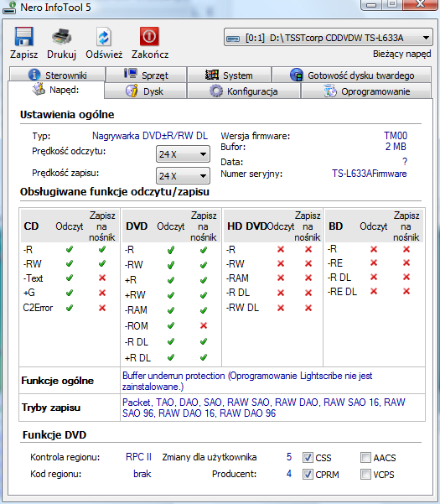
Task: Click the RPC II region control value
Action: tap(138, 457)
